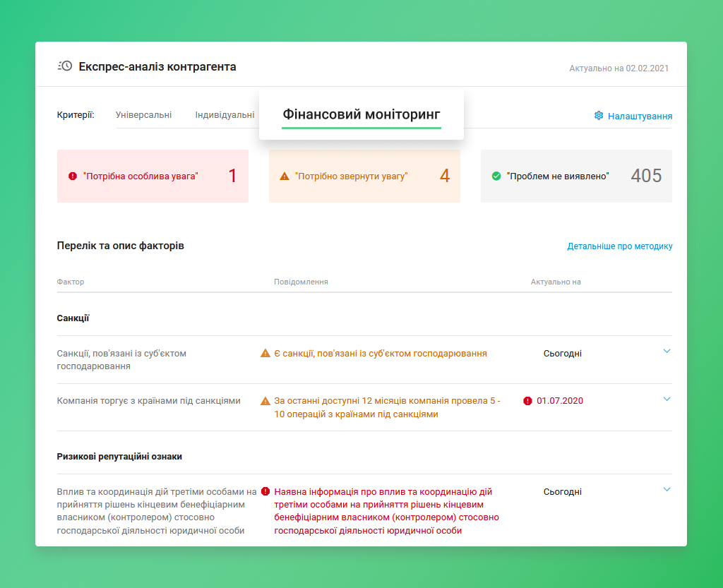This screenshot has height=588, width=723.
Task: Click red alert icon beside date 01.07.2020
Action: tap(527, 401)
